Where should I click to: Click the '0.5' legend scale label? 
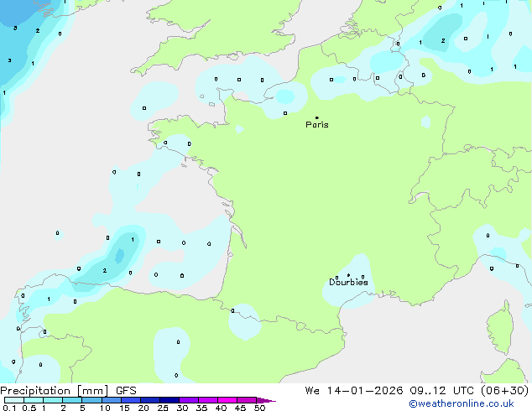pos(29,408)
